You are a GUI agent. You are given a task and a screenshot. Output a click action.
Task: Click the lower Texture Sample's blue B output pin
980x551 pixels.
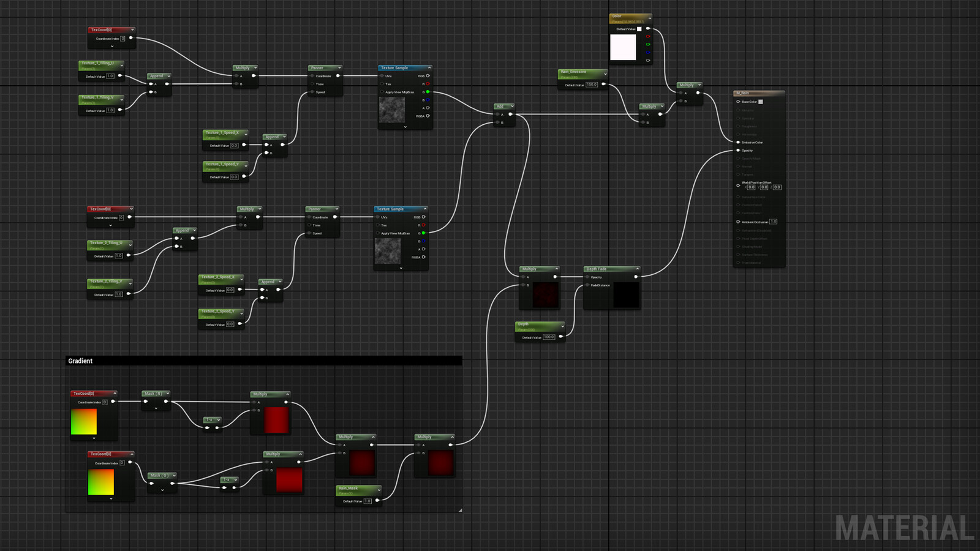pyautogui.click(x=423, y=241)
